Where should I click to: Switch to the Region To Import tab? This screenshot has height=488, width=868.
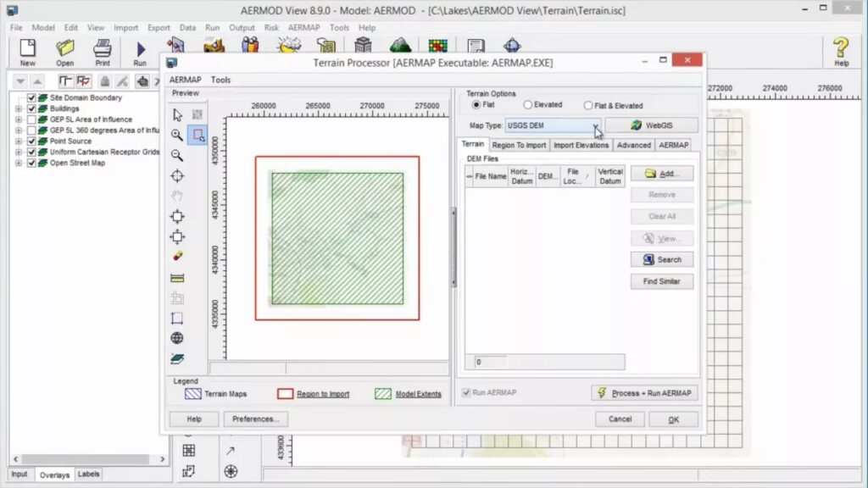pos(519,145)
